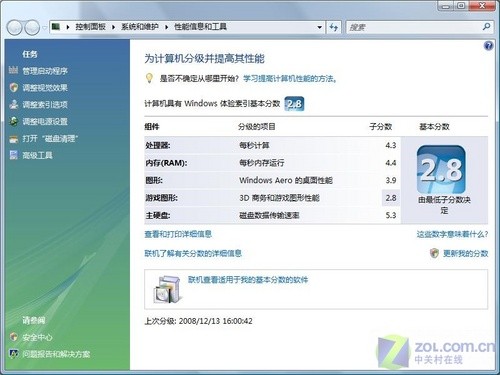Select the 主硬盘 row label
Image resolution: width=500 pixels, height=375 pixels.
(x=158, y=215)
